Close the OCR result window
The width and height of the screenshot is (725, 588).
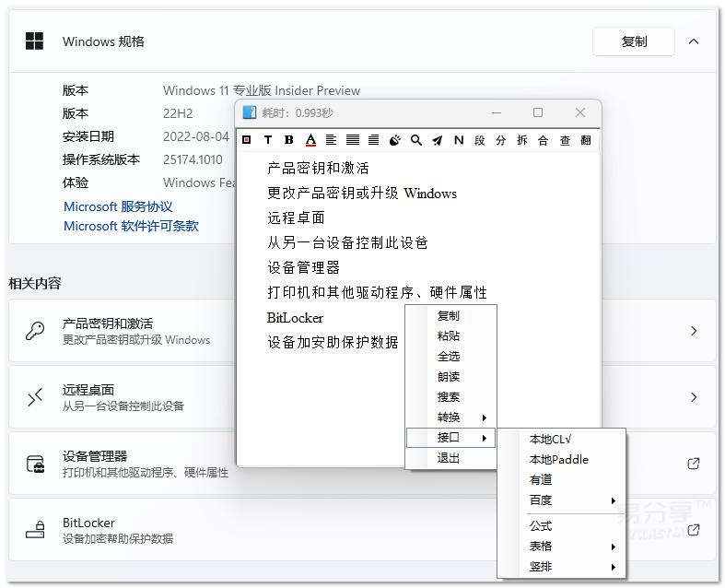580,112
